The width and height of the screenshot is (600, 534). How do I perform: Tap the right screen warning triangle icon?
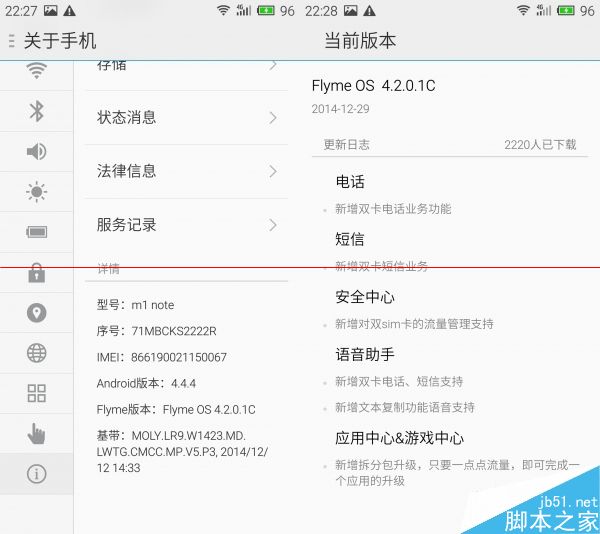click(x=369, y=10)
